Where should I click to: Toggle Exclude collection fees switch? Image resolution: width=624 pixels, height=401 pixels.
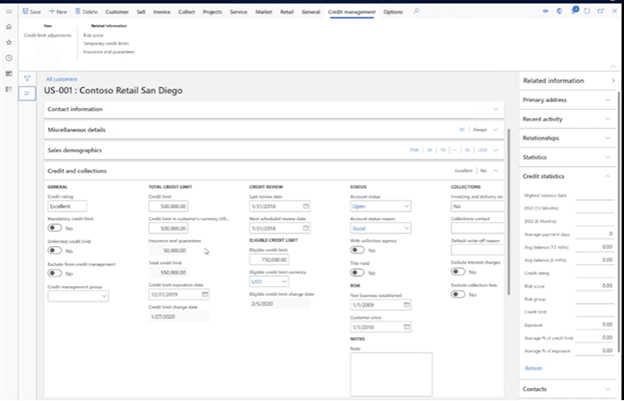click(458, 294)
